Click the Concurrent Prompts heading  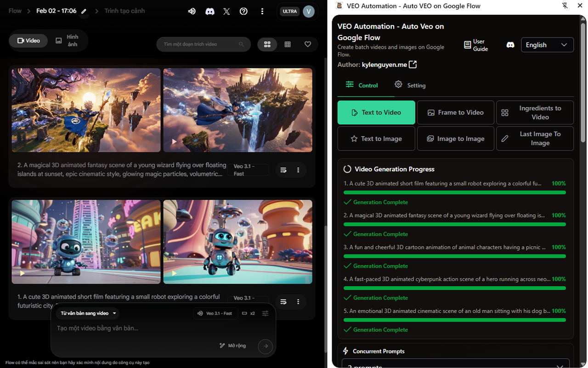pos(379,351)
